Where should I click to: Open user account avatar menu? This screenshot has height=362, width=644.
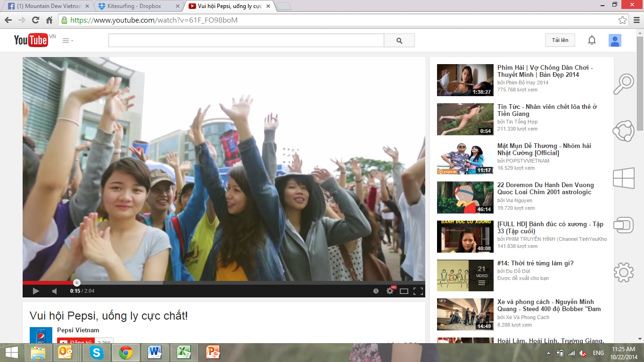(615, 41)
